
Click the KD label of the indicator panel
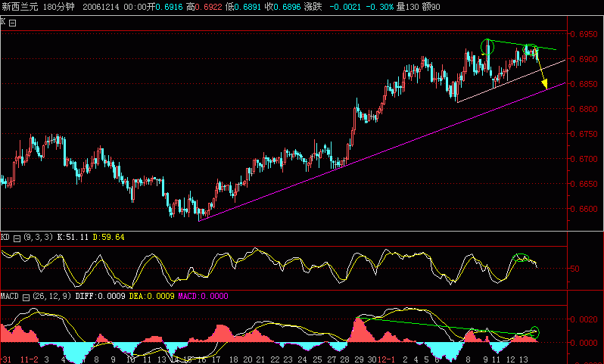5,237
